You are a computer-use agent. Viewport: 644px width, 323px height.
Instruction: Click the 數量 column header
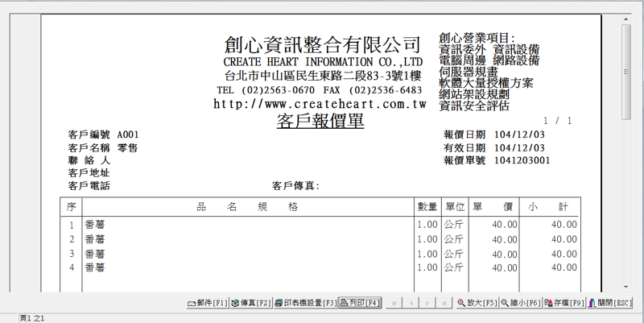point(427,207)
